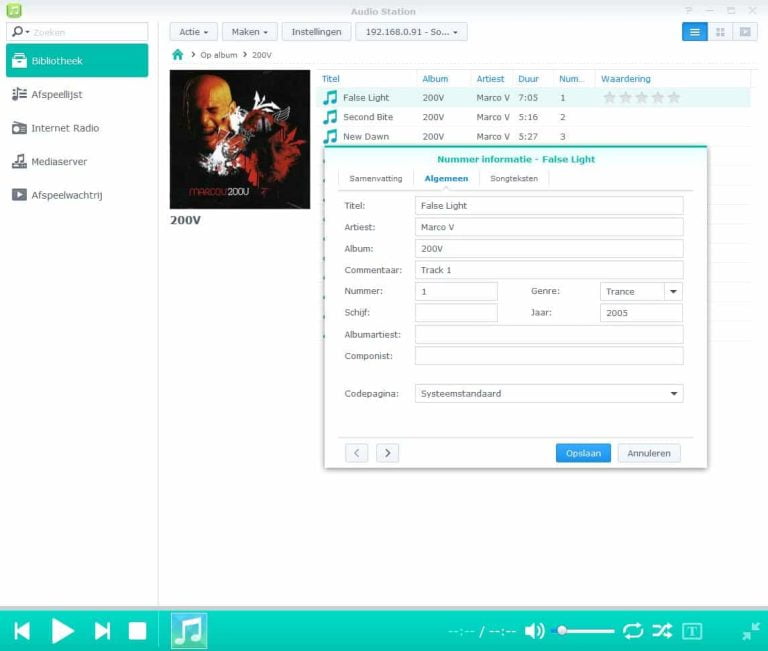Viewport: 768px width, 651px height.
Task: Skip to the previous track
Action: [22, 631]
